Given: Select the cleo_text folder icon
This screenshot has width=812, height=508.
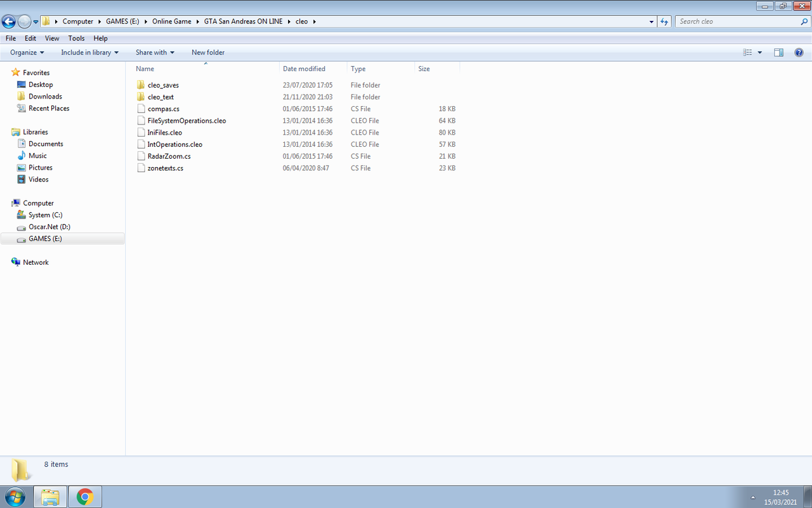Looking at the screenshot, I should 141,97.
